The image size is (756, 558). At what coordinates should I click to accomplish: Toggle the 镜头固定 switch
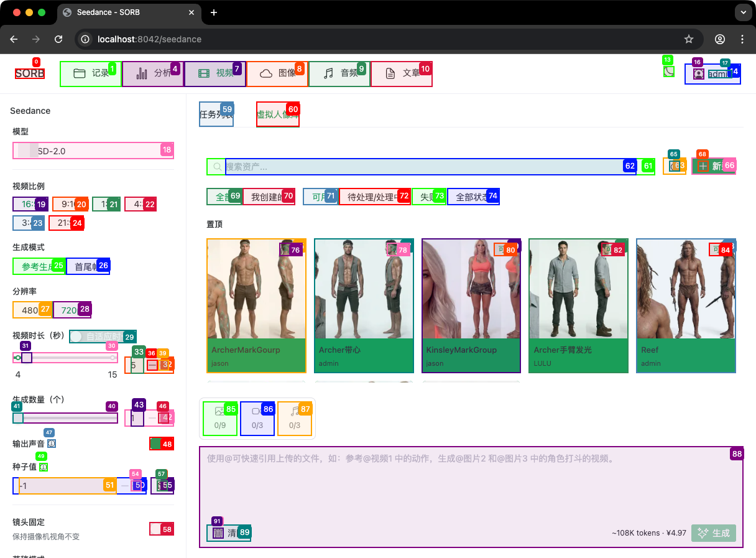coord(161,529)
